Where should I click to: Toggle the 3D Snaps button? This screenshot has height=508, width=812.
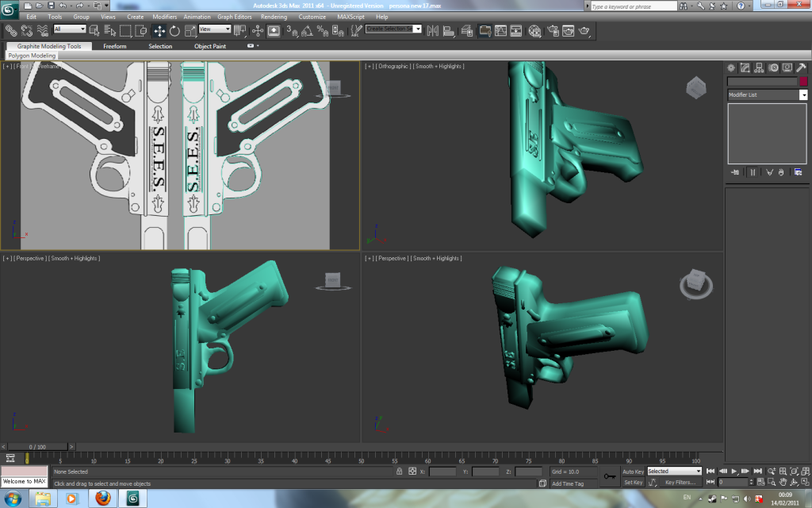[292, 31]
